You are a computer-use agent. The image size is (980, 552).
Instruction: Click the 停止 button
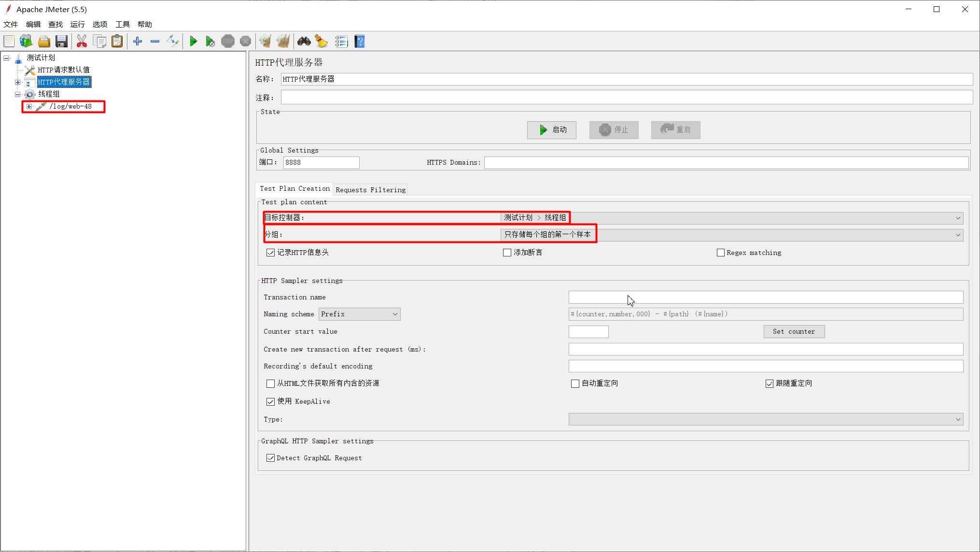coord(614,130)
